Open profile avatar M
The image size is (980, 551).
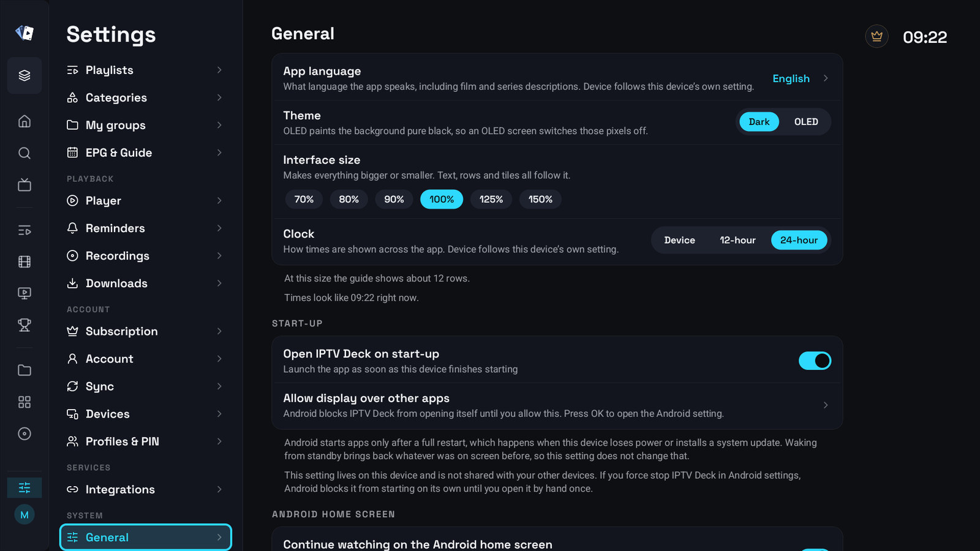tap(24, 515)
